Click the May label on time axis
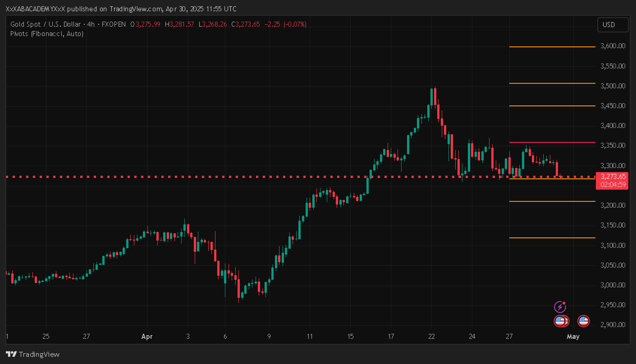This screenshot has height=364, width=636. (573, 337)
